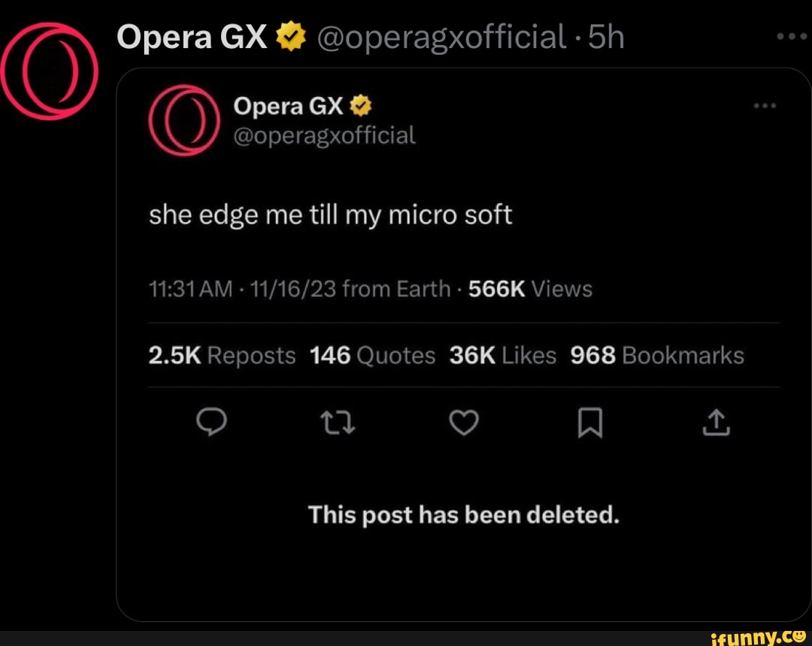Click the Opera GX circular profile avatar
This screenshot has width=812, height=646.
click(x=50, y=70)
